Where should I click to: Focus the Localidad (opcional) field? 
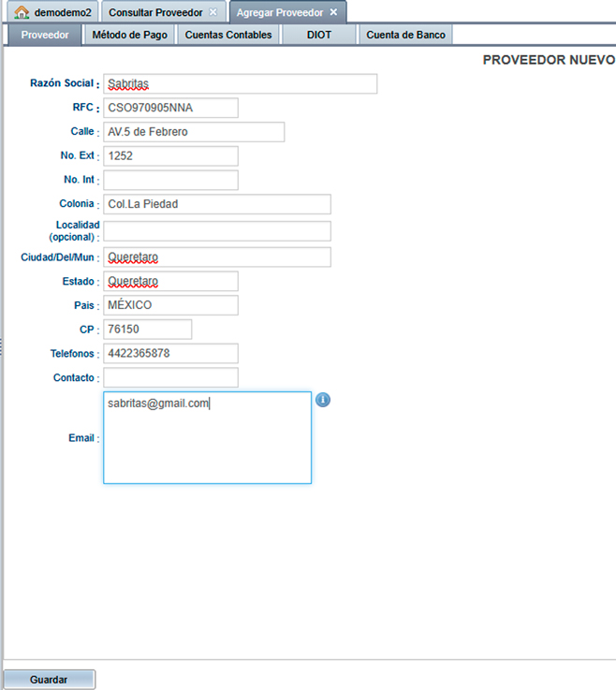[x=216, y=231]
